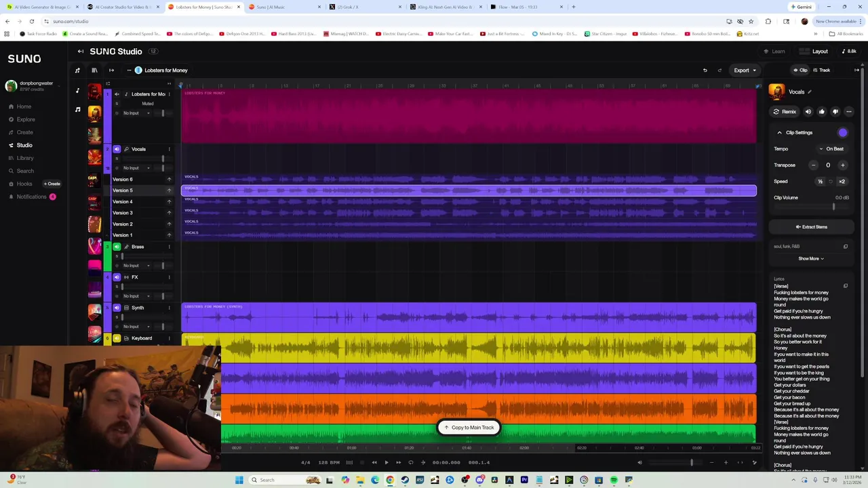Open the Layout options
Image resolution: width=868 pixels, height=488 pixels.
point(814,52)
